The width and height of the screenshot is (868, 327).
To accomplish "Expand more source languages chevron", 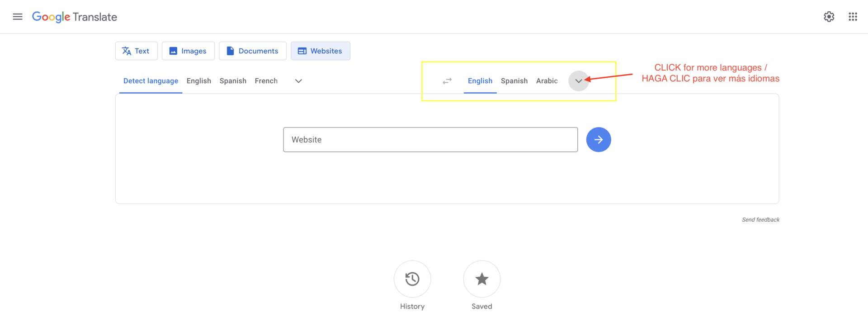I will tap(298, 81).
